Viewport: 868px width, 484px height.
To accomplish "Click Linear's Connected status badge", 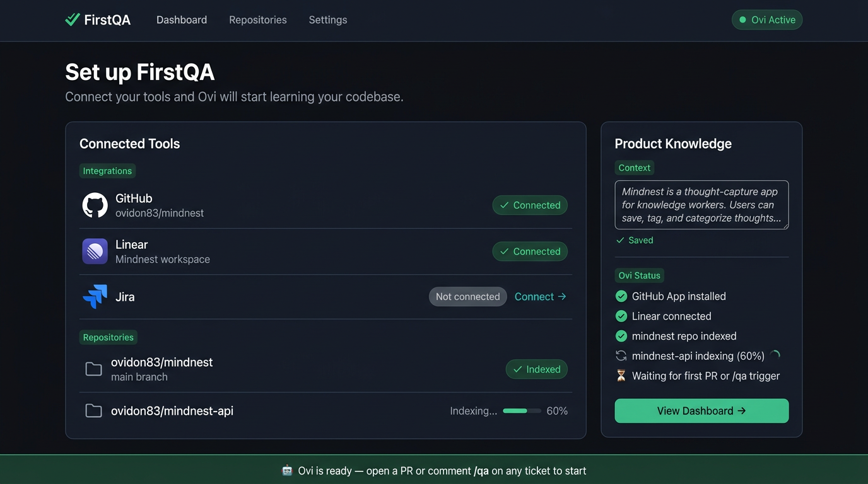I will point(530,251).
